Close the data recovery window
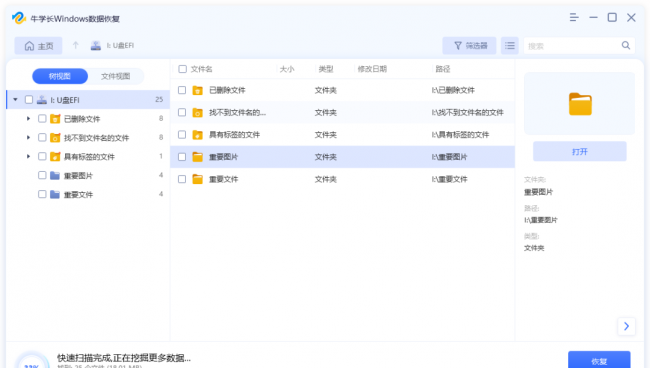The image size is (650, 368). pyautogui.click(x=631, y=17)
